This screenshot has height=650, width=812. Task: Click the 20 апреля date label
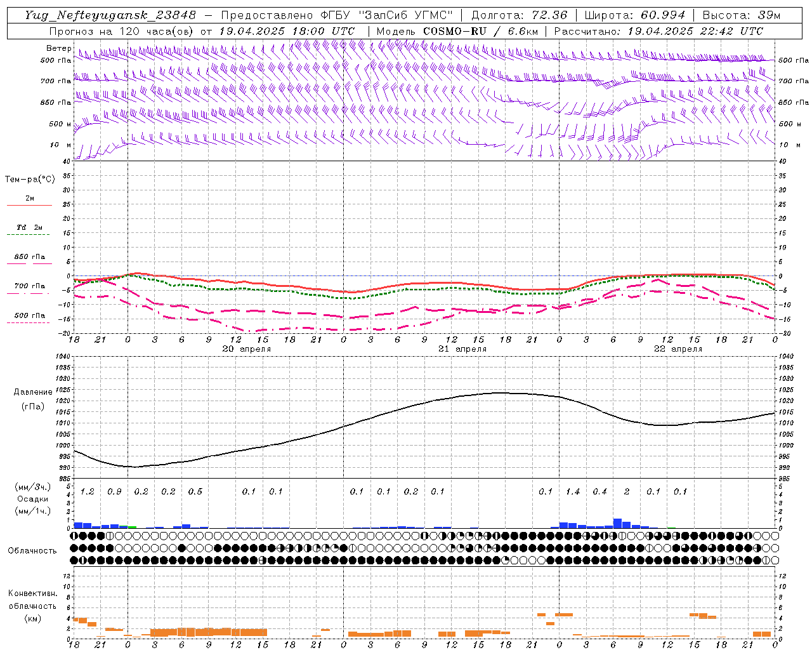pos(246,349)
